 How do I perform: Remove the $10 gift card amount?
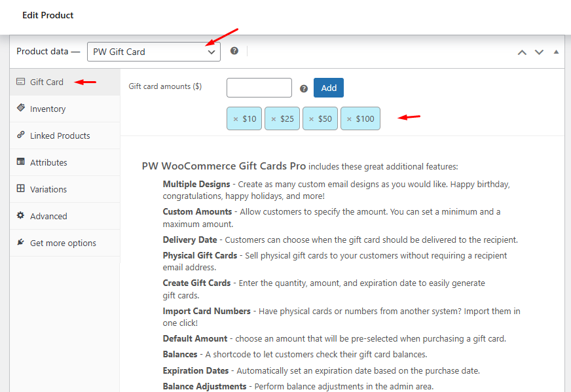[236, 119]
